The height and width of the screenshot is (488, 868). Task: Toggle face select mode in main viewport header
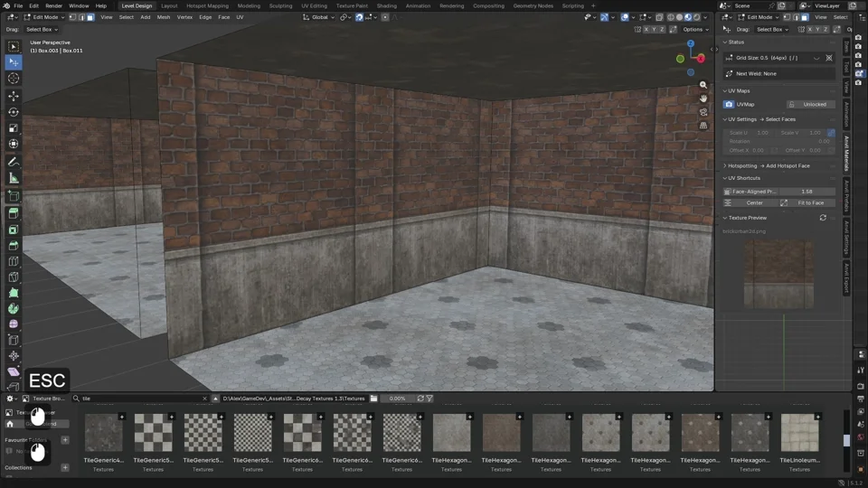click(90, 17)
